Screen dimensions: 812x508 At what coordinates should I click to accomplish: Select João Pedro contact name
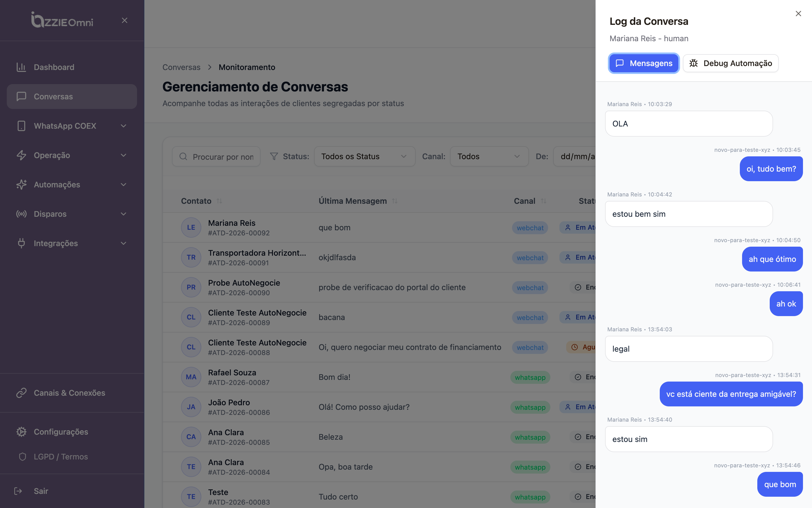point(229,402)
